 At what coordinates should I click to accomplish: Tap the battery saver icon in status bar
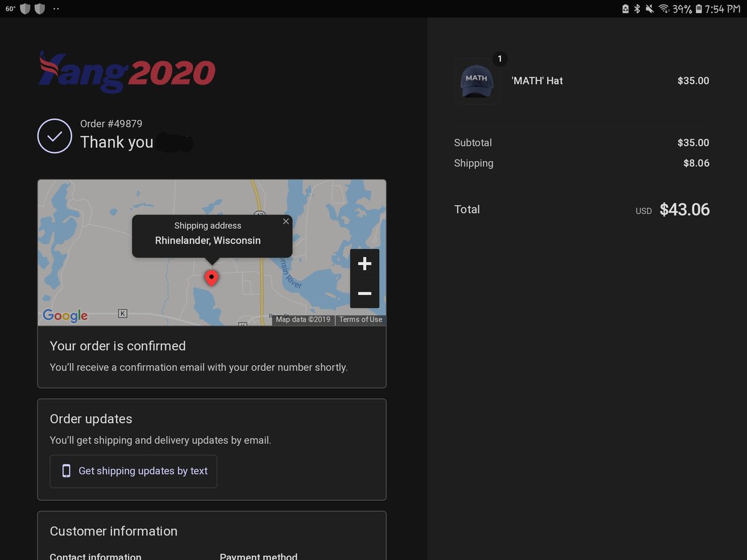pos(625,9)
